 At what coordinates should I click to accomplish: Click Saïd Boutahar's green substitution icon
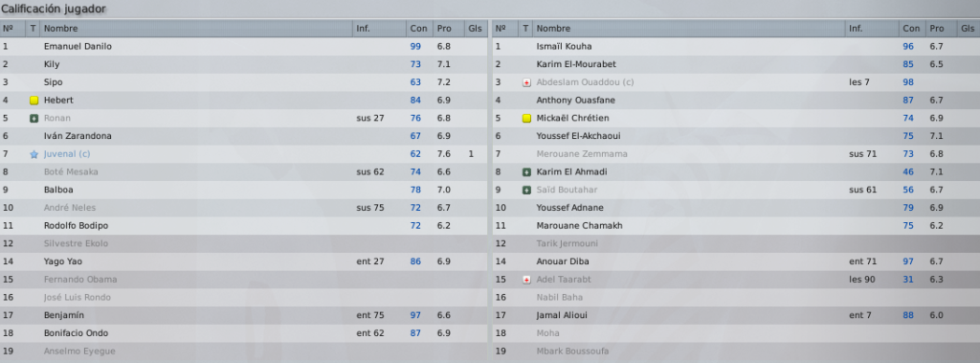pyautogui.click(x=526, y=190)
